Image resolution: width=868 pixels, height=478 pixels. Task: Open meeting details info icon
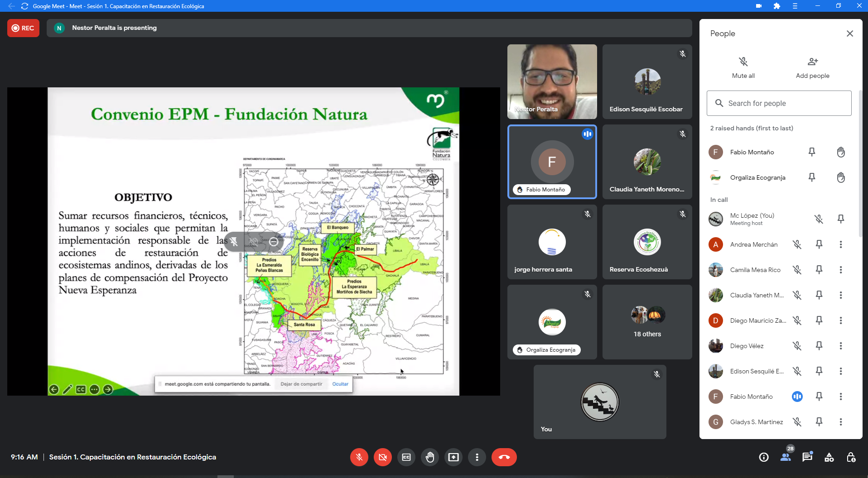tap(764, 457)
